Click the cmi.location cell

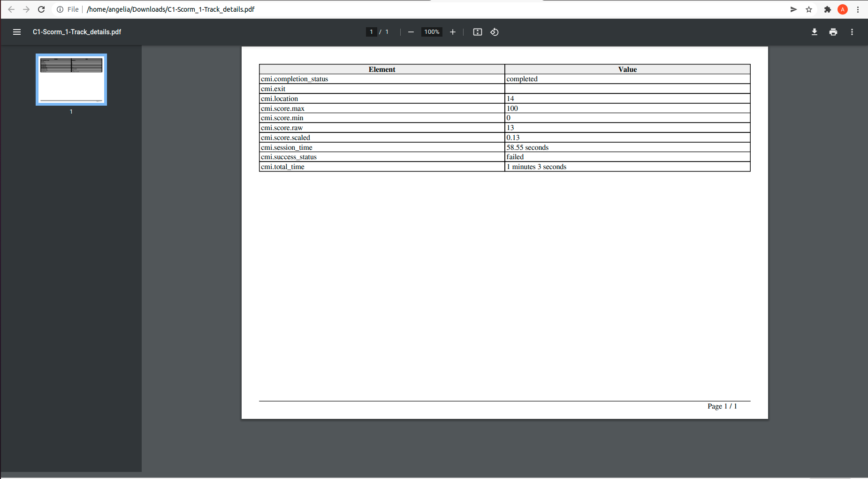[382, 99]
